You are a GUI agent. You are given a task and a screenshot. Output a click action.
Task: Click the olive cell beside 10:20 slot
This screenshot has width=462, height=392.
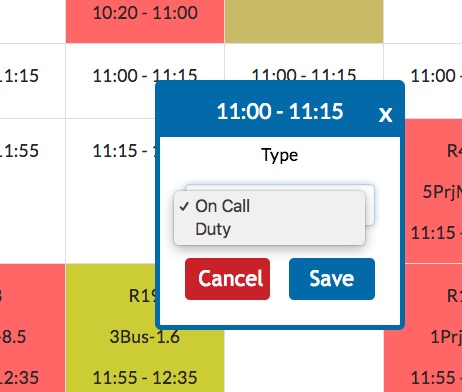point(304,21)
